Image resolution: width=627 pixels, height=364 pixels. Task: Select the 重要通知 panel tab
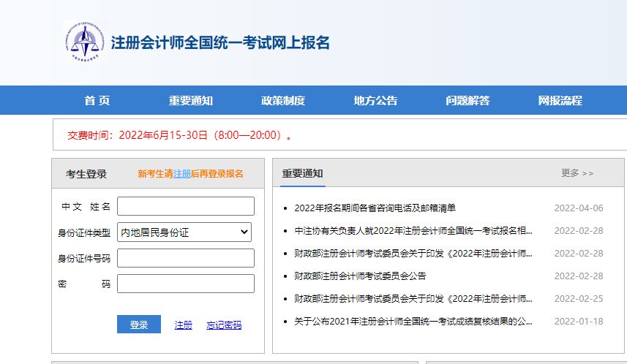302,174
